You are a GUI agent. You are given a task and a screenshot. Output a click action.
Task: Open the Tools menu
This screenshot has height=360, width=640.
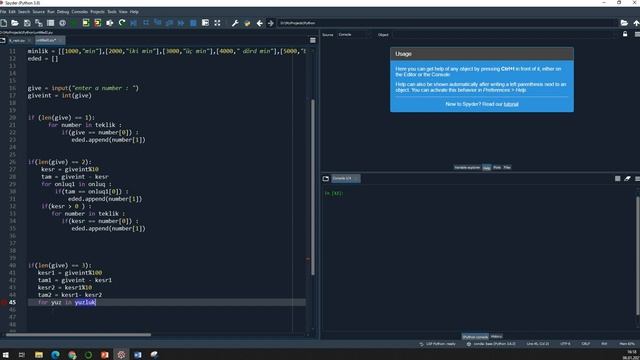(111, 12)
